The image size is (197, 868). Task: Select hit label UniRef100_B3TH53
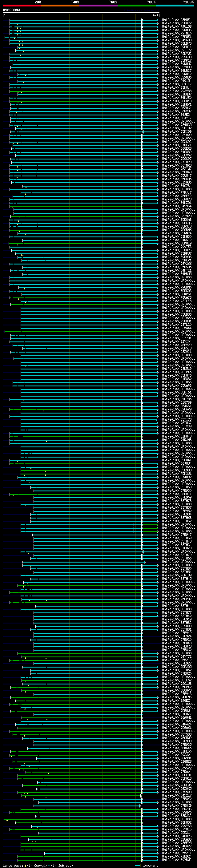pos(176,487)
